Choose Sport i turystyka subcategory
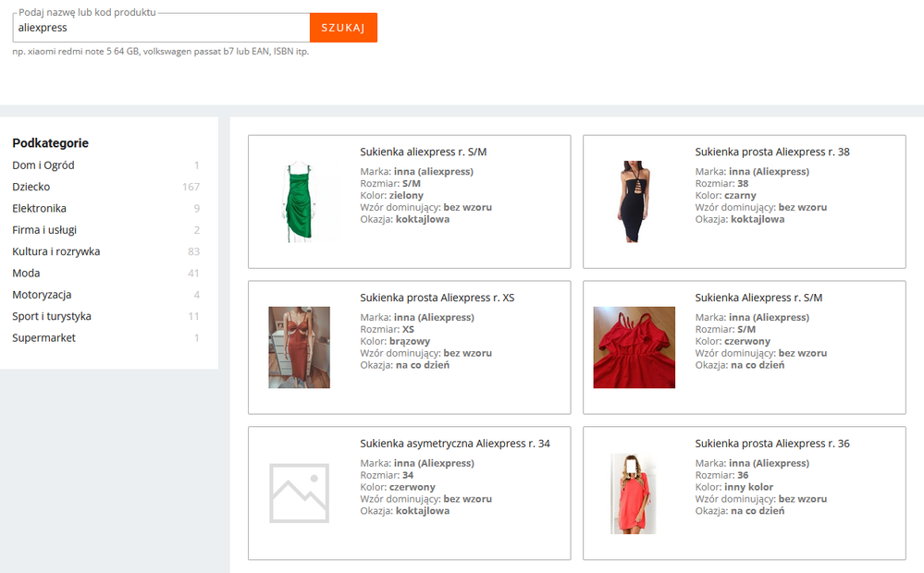The height and width of the screenshot is (573, 924). tap(52, 316)
